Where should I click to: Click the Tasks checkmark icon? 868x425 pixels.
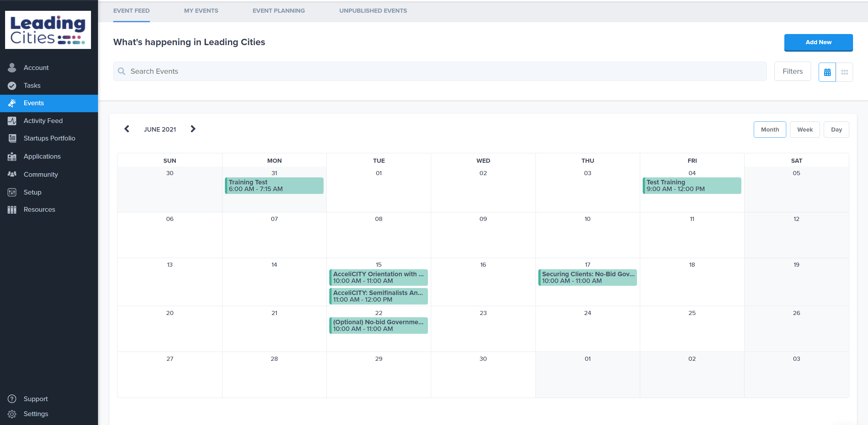12,86
